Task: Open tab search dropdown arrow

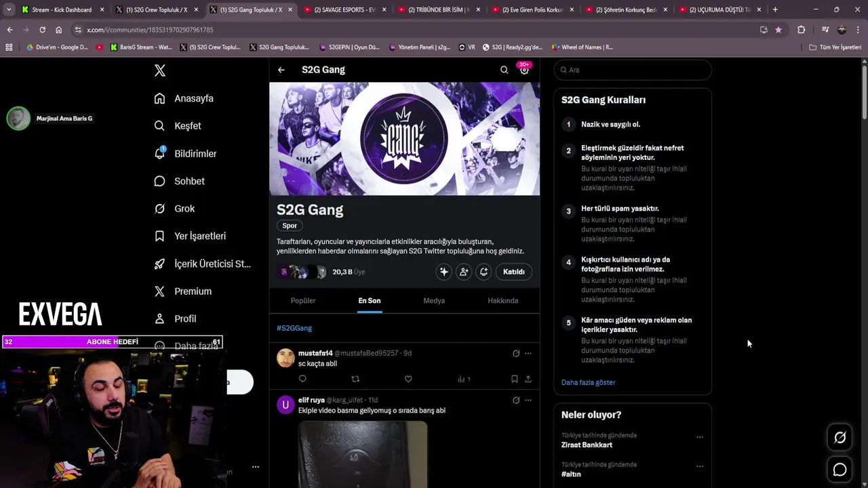Action: point(8,9)
